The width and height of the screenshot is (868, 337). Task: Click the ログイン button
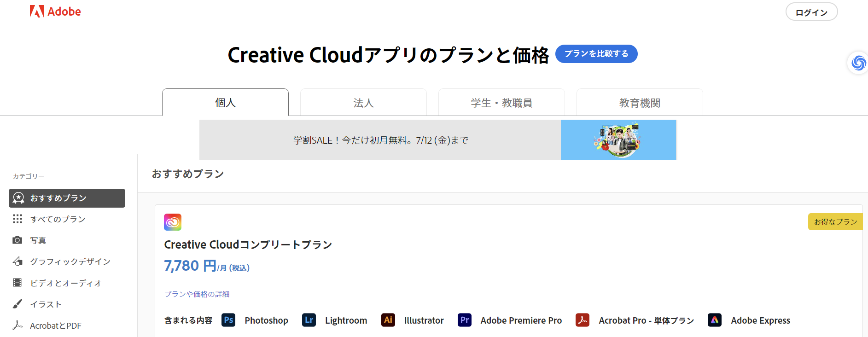811,12
